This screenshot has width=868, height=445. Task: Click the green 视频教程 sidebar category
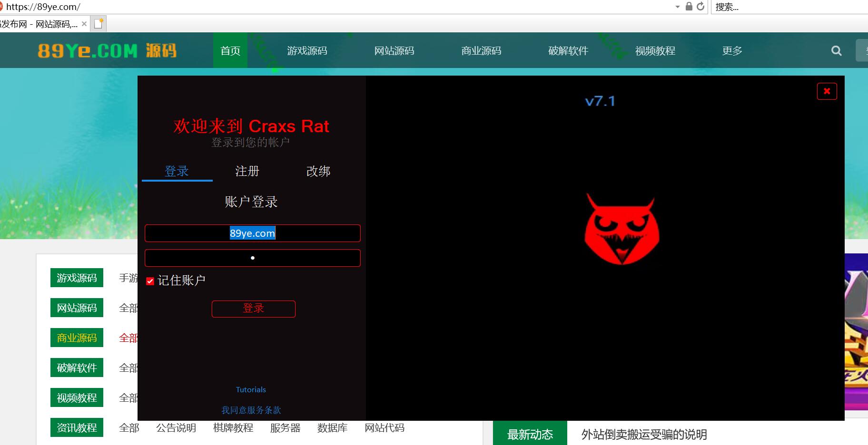coord(77,397)
